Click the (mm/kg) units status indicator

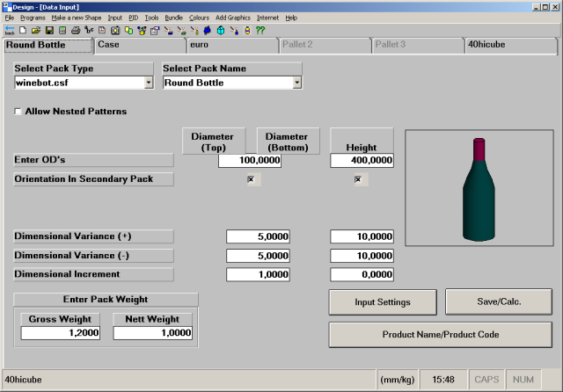tap(398, 380)
